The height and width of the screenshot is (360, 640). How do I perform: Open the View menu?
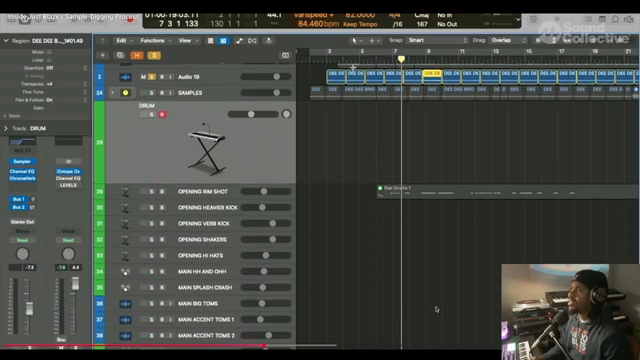tap(188, 40)
